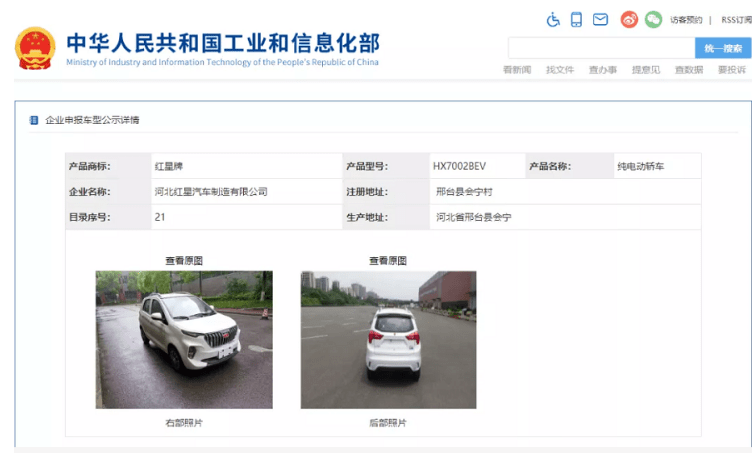Click the wheelchair accessibility icon

point(553,19)
